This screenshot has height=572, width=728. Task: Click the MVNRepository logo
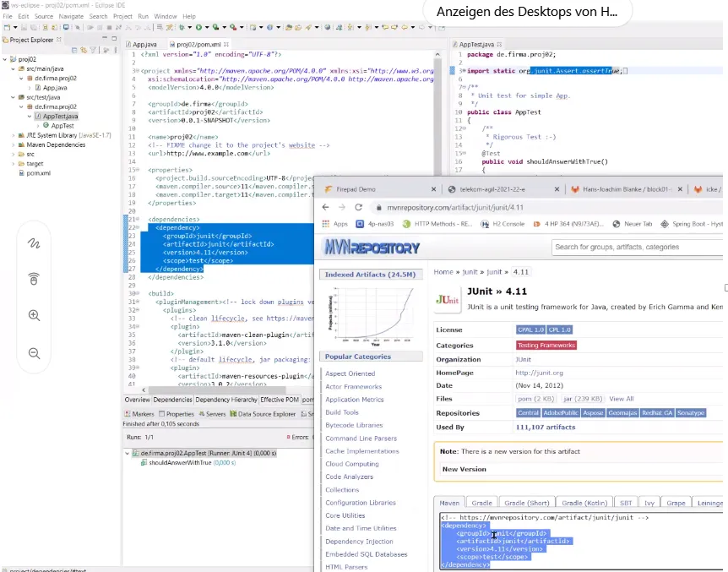point(372,248)
